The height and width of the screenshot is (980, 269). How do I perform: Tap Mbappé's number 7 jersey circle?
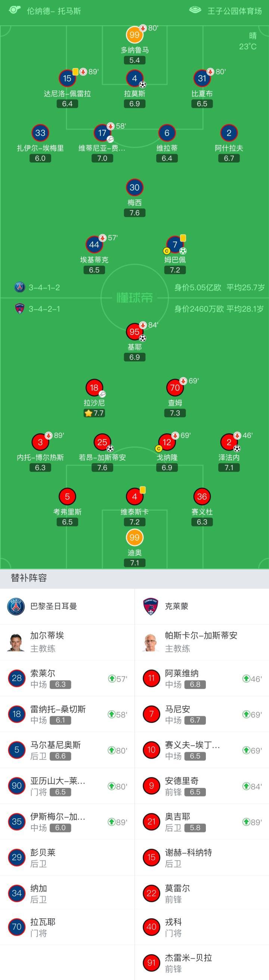175,245
